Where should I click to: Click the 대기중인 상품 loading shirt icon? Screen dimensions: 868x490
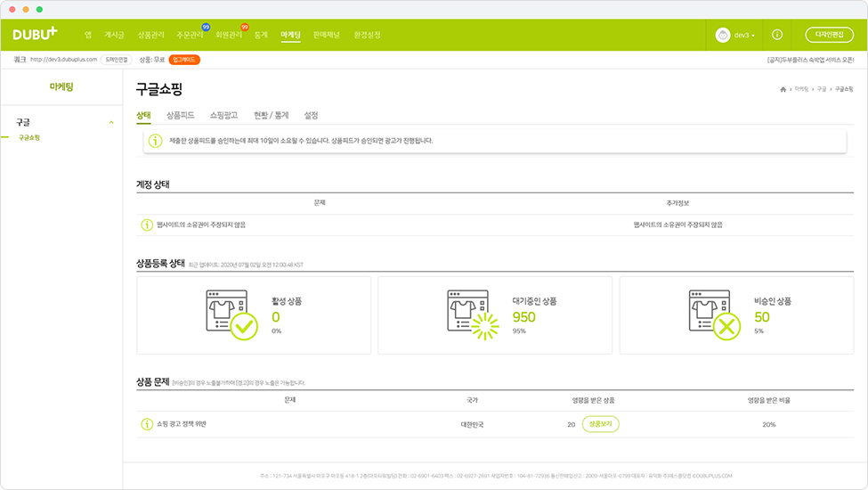(474, 314)
